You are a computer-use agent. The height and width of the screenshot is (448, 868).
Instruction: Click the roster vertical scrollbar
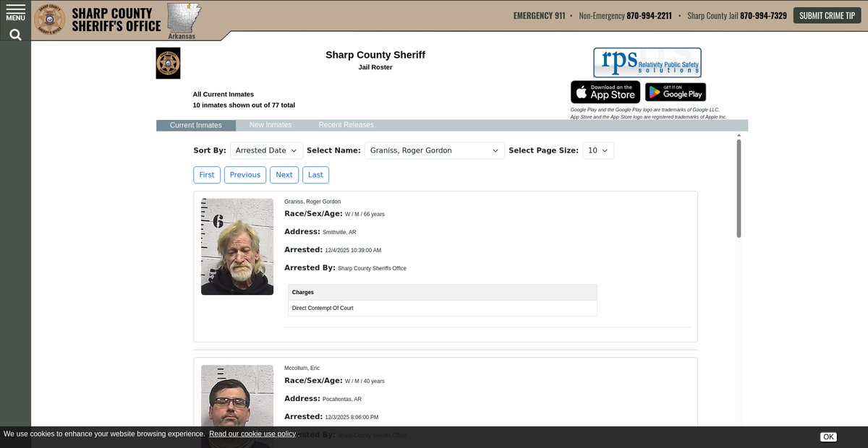pyautogui.click(x=739, y=189)
